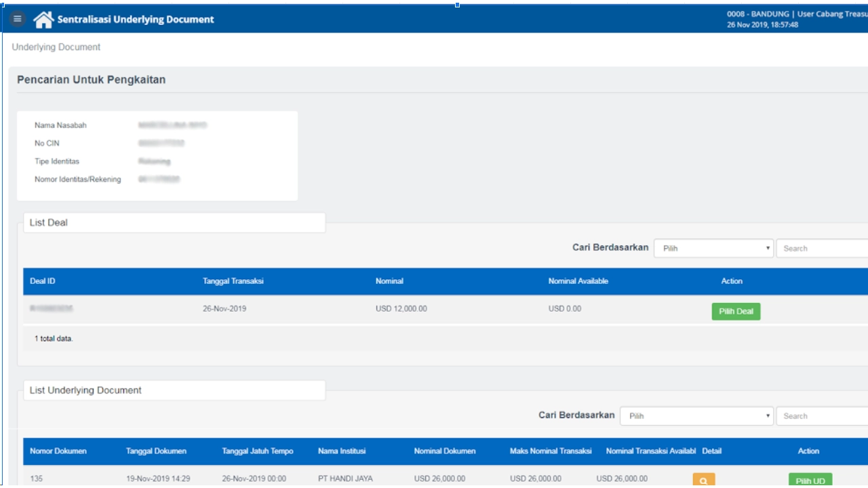Click the List Underlying Document section header
868x488 pixels.
pos(174,390)
